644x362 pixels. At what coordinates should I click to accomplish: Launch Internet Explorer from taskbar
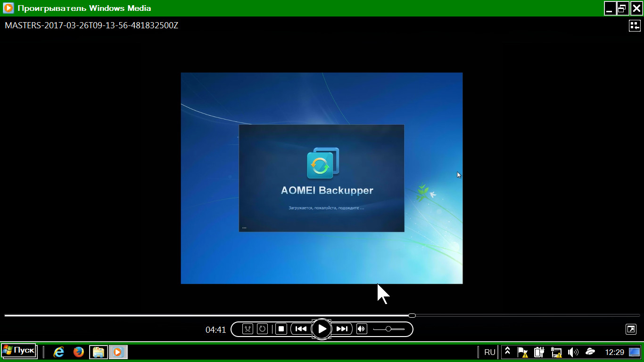click(x=59, y=352)
